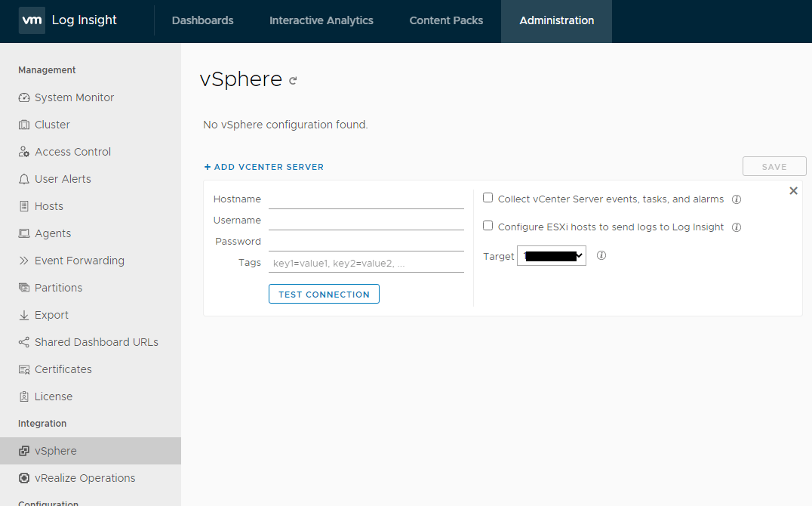Enable collecting vCenter Server events, tasks, and alarms

point(488,198)
